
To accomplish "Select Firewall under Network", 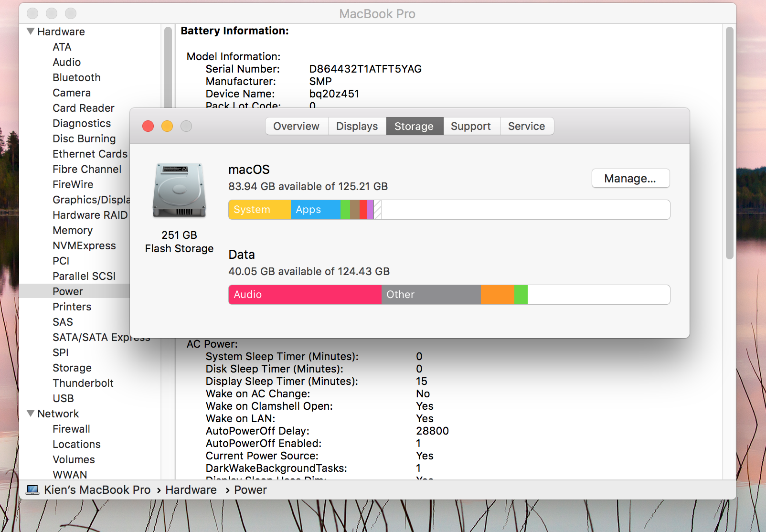I will click(72, 429).
